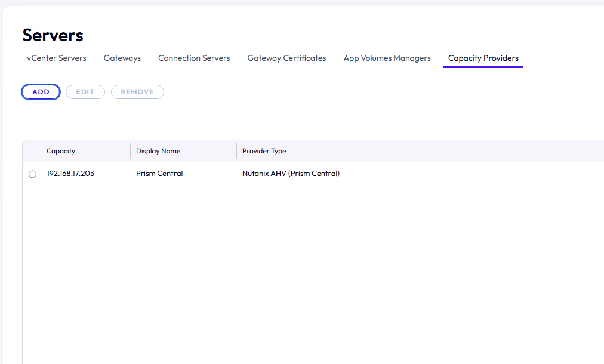
Task: Select the radio button for 192.168.17.203
Action: point(32,174)
